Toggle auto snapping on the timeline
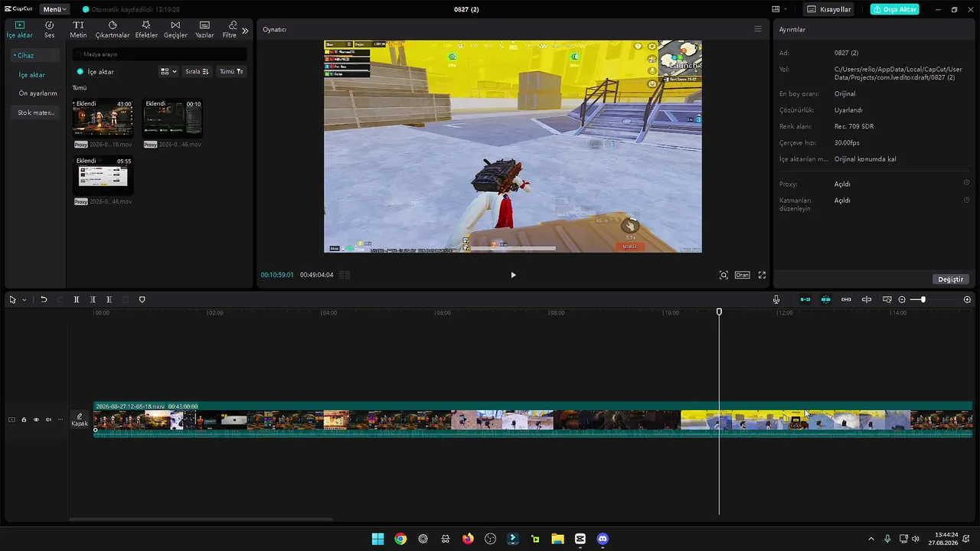 coord(826,300)
